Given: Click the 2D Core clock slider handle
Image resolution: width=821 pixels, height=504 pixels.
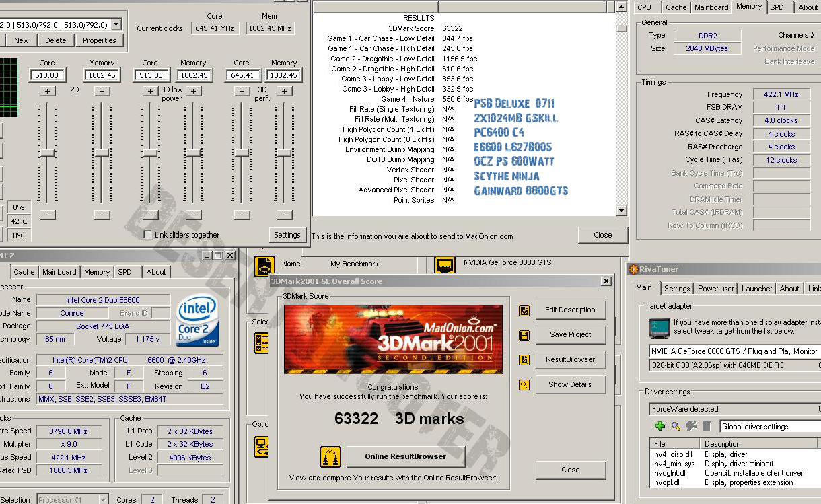Looking at the screenshot, I should pyautogui.click(x=47, y=153).
